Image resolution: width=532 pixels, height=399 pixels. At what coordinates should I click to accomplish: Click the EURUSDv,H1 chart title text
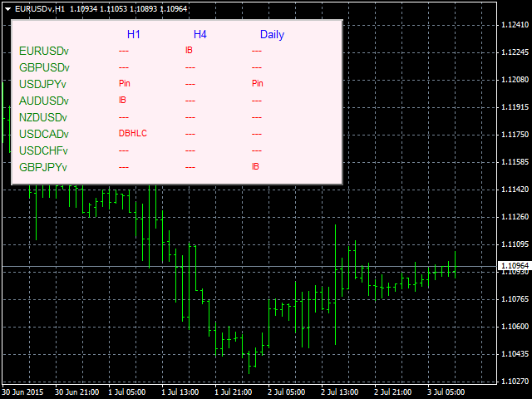[x=40, y=9]
